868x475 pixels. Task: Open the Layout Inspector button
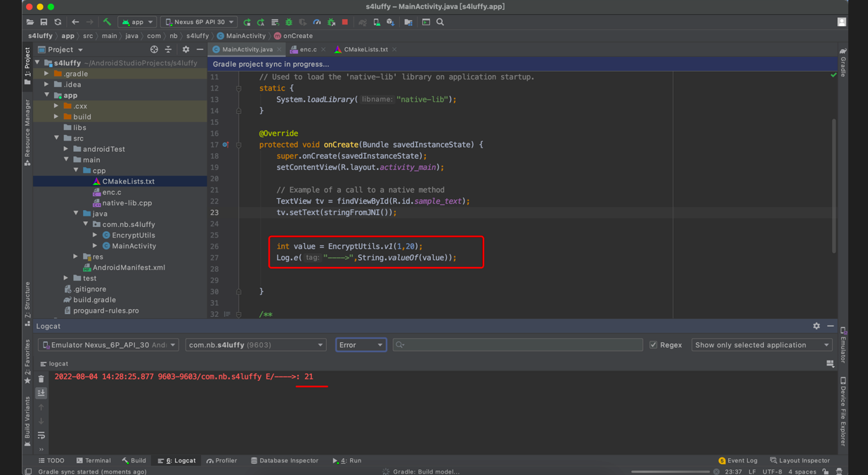800,461
